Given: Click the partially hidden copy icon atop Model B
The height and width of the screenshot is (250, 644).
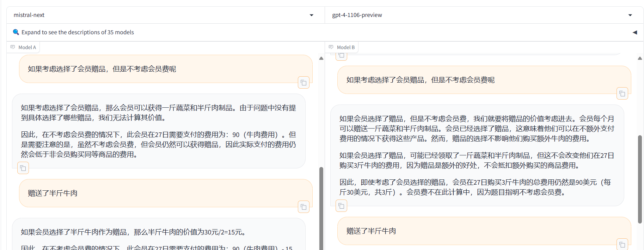Looking at the screenshot, I should 341,55.
